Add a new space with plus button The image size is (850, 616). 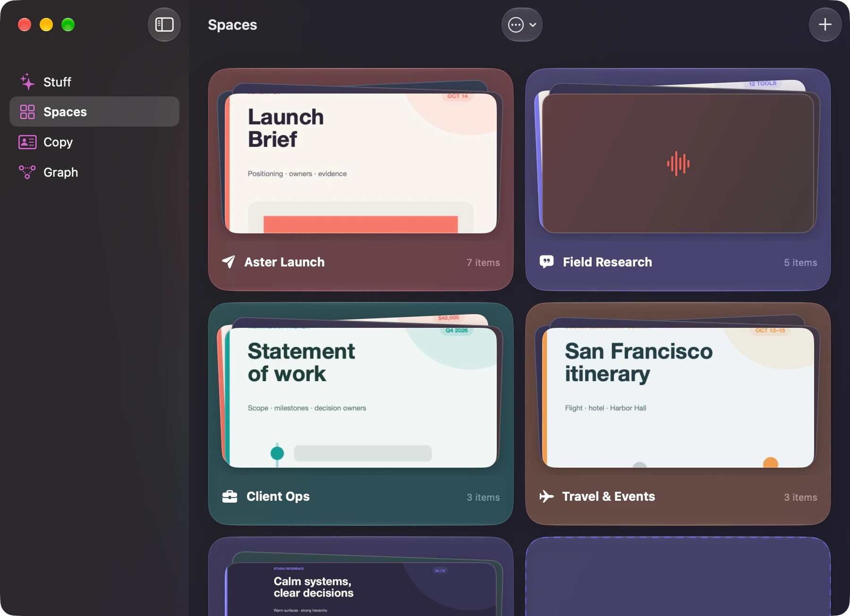click(825, 25)
